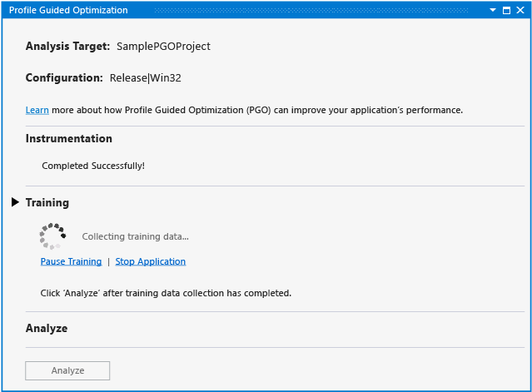The width and height of the screenshot is (532, 392).
Task: Click the title bar text
Action: point(68,10)
